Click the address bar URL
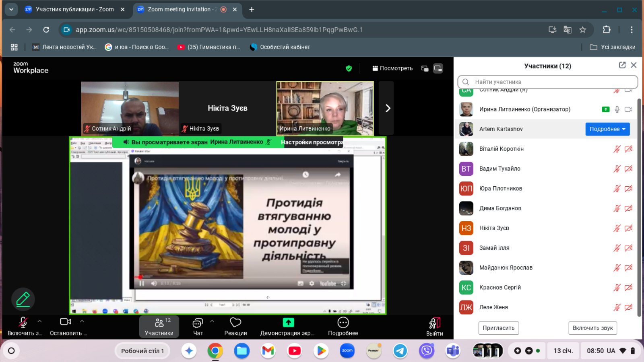 pos(219,30)
